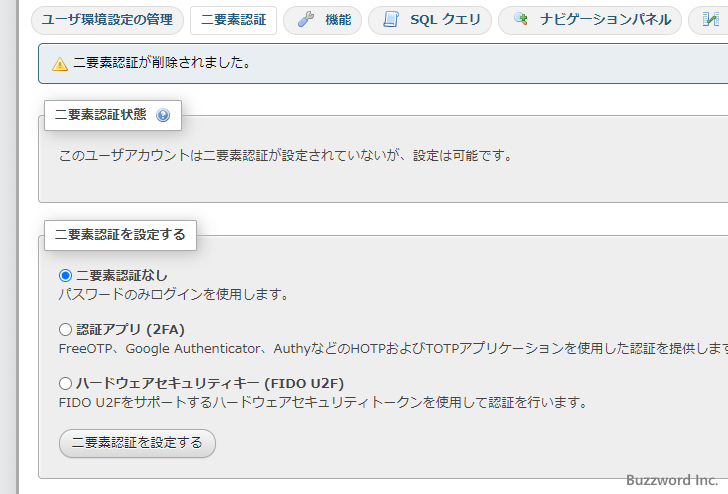Click the 二要素認証状態 section heading
The width and height of the screenshot is (728, 494).
pyautogui.click(x=100, y=115)
